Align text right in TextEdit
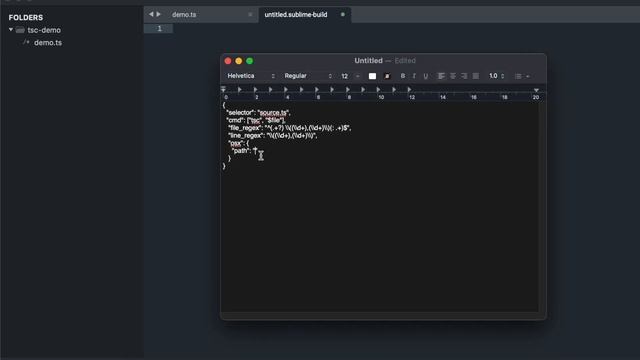The width and height of the screenshot is (640, 360). [x=464, y=76]
